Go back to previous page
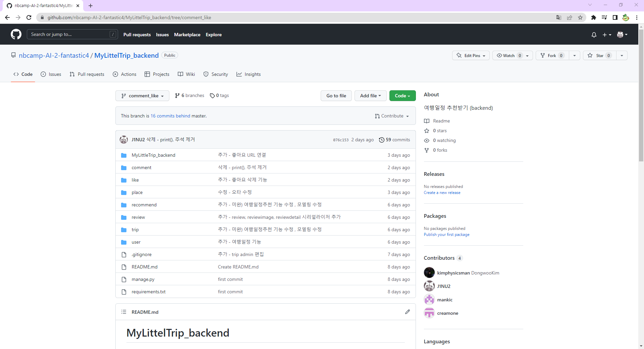Viewport: 644px width, 349px height. pos(7,17)
